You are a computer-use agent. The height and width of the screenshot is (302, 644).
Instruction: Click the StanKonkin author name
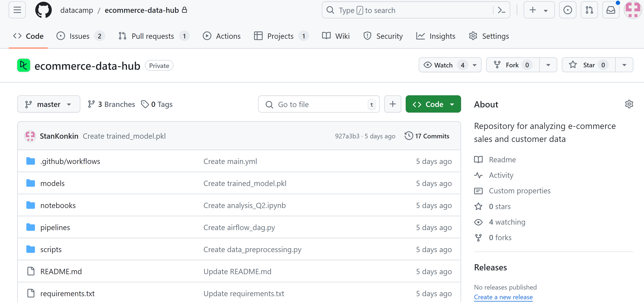pyautogui.click(x=59, y=136)
